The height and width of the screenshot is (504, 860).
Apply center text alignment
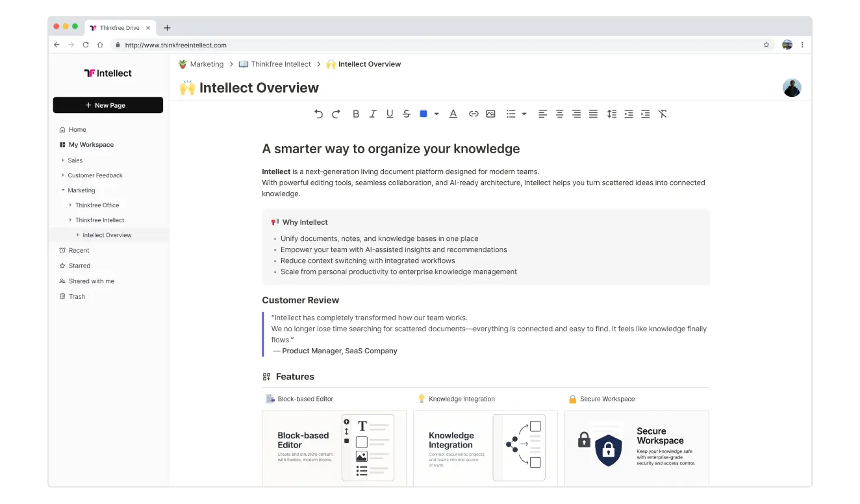point(559,114)
